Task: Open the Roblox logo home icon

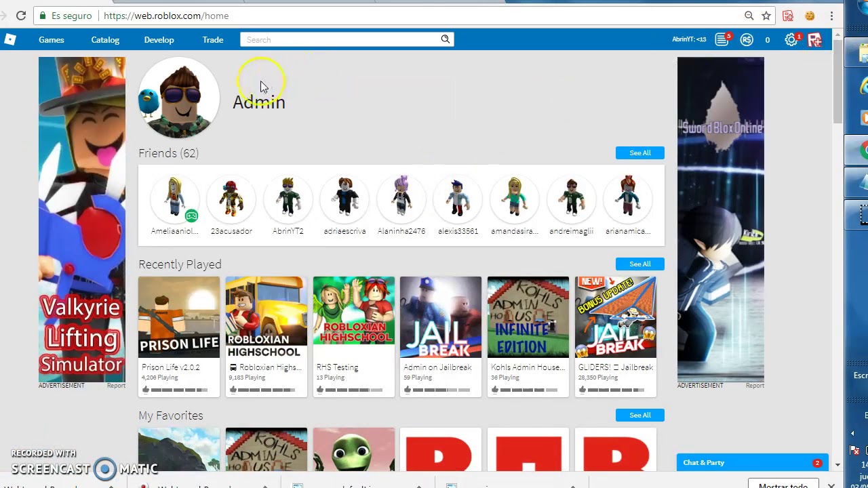Action: coord(9,39)
